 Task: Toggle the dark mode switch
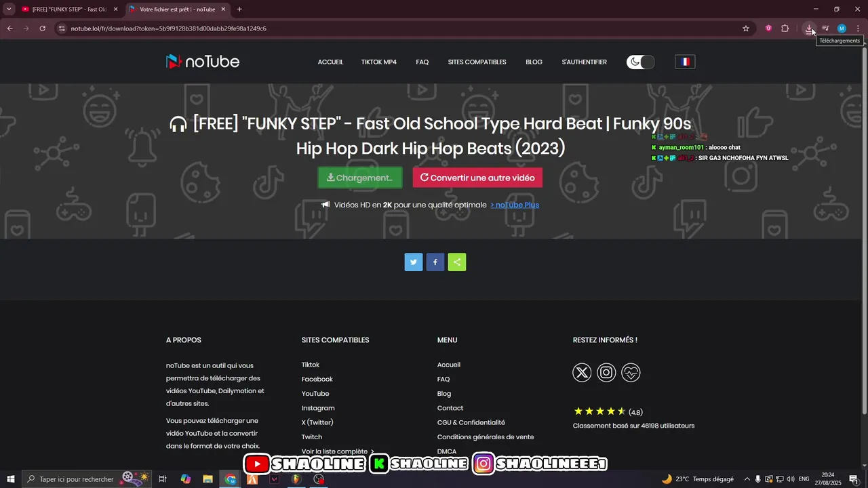[x=640, y=62]
